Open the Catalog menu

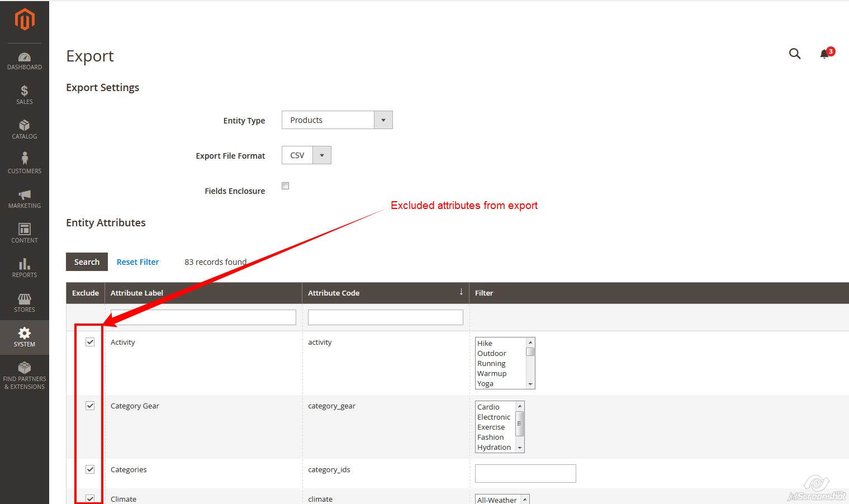pyautogui.click(x=25, y=130)
